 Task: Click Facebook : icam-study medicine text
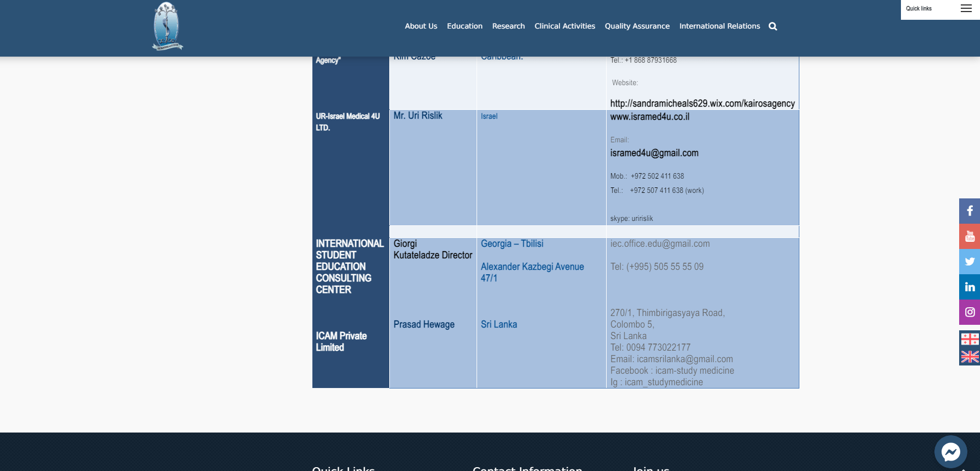click(672, 370)
